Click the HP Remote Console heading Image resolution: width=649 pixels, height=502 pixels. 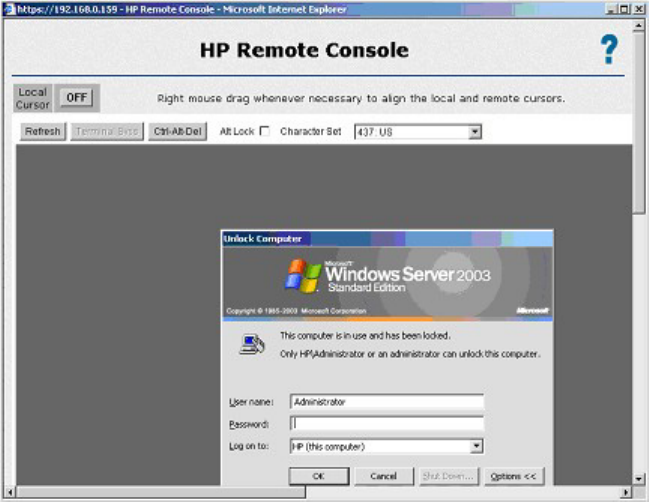click(304, 50)
